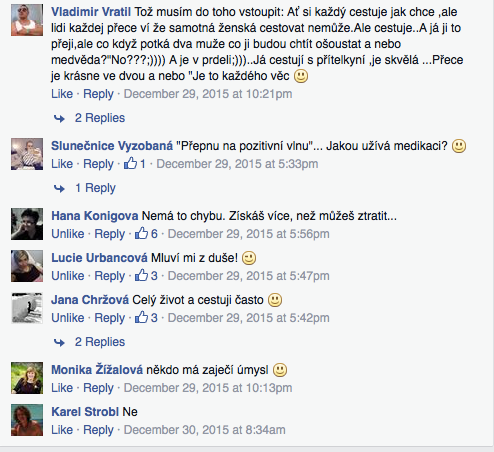Click the reply arrow icon under Slunečnice Vyzobaná's comment

pos(59,188)
